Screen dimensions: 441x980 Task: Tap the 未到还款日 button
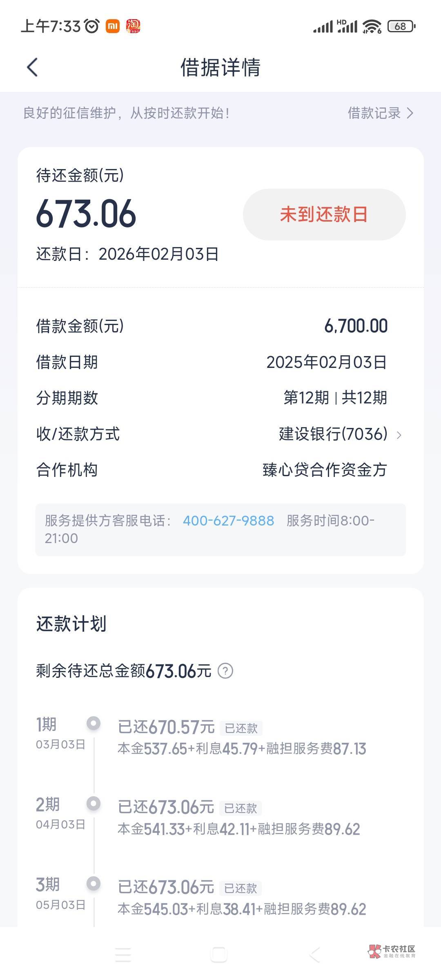(x=324, y=214)
